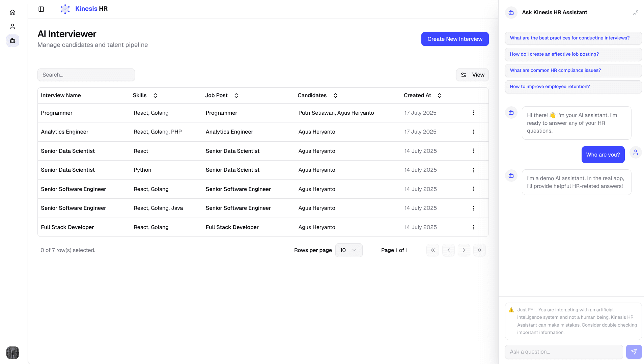This screenshot has height=364, width=644.
Task: Open actions menu for the Programmer interview
Action: coord(474,113)
